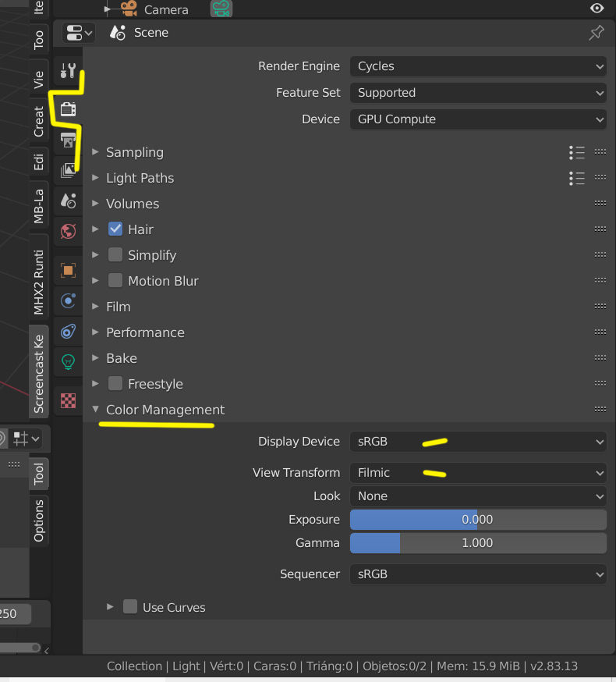Open the Light data properties tab (green bulb)
This screenshot has height=682, width=616.
(x=68, y=361)
